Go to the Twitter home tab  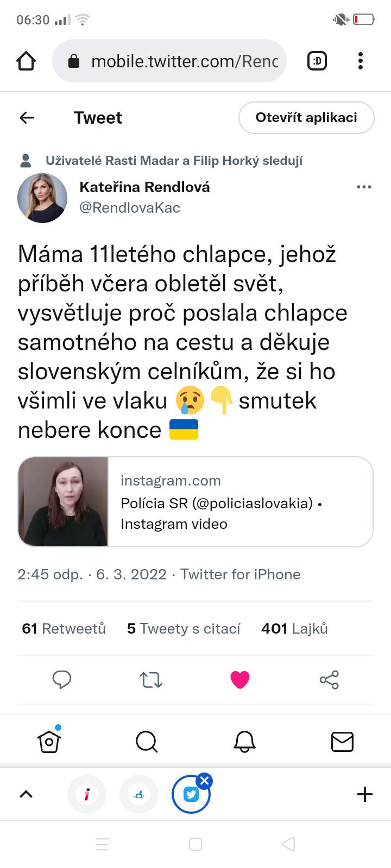click(49, 741)
